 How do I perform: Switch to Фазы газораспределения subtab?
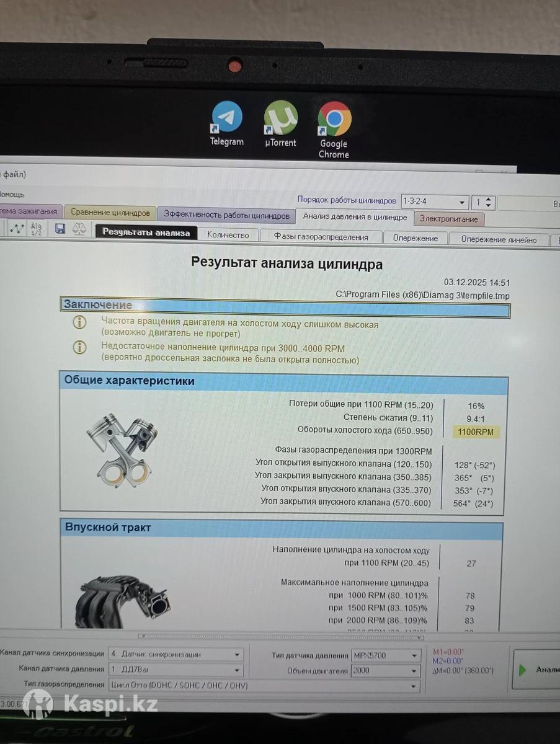[x=321, y=236]
